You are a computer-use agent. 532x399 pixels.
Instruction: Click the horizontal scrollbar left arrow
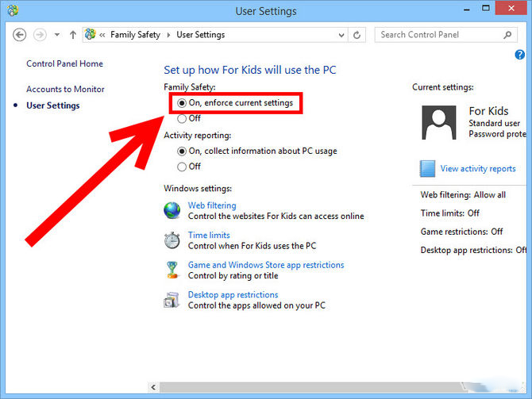(x=153, y=387)
